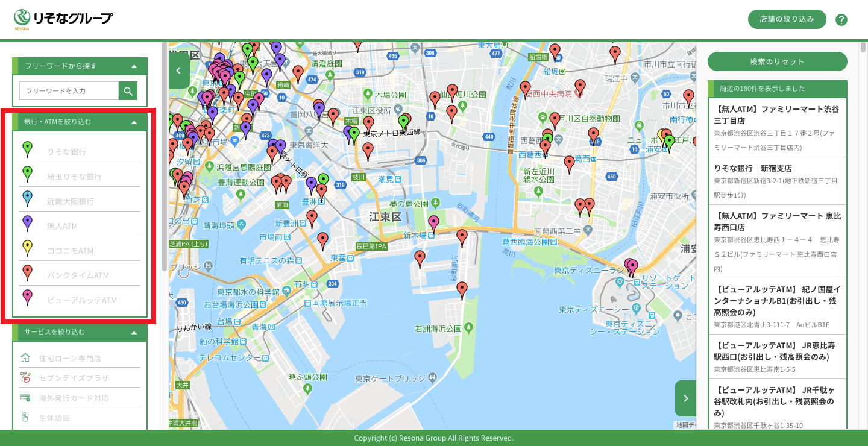Click the red バンクタイムATM pin icon
Image resolution: width=868 pixels, height=446 pixels.
[27, 272]
